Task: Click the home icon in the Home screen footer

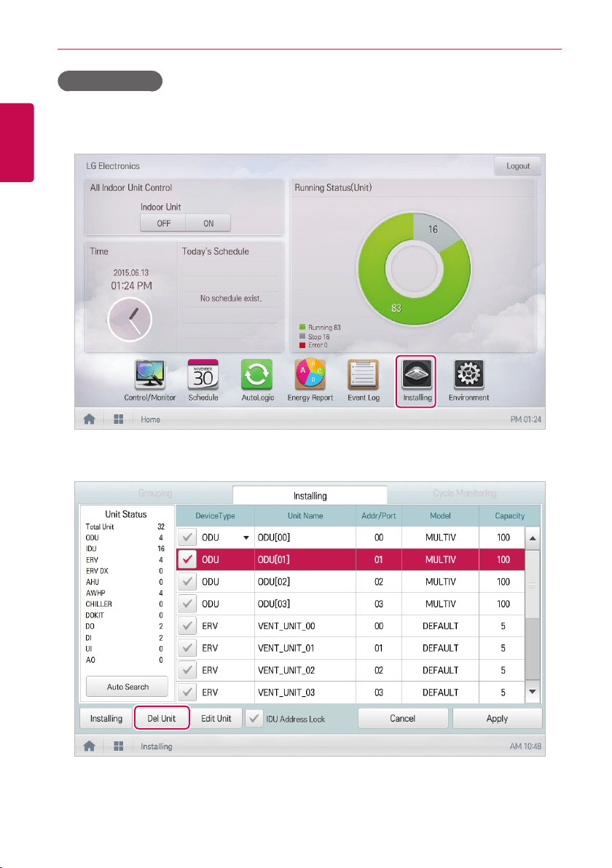Action: (89, 419)
